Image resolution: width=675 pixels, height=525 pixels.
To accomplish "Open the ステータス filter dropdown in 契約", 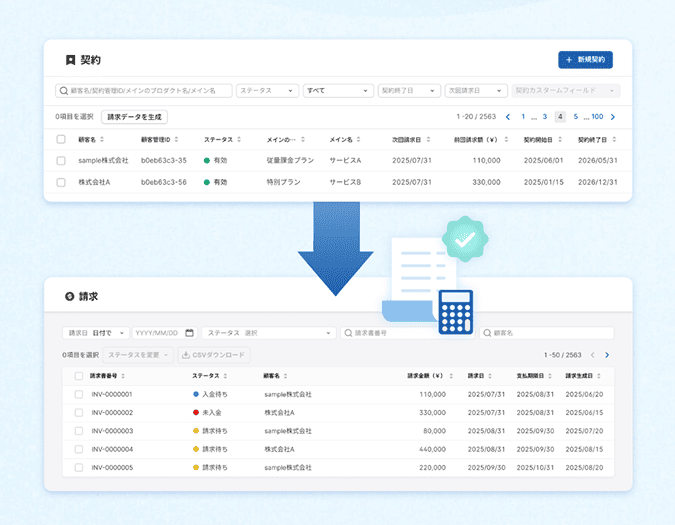I will click(267, 91).
